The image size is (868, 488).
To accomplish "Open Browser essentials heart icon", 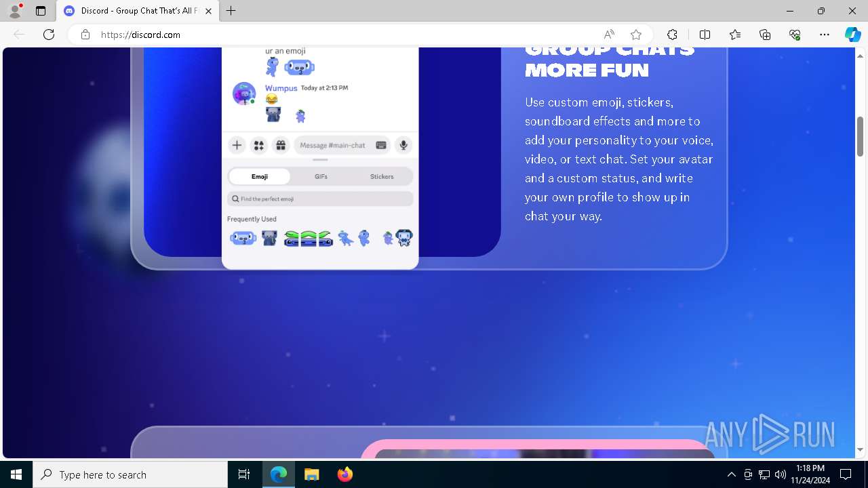I will (x=795, y=35).
